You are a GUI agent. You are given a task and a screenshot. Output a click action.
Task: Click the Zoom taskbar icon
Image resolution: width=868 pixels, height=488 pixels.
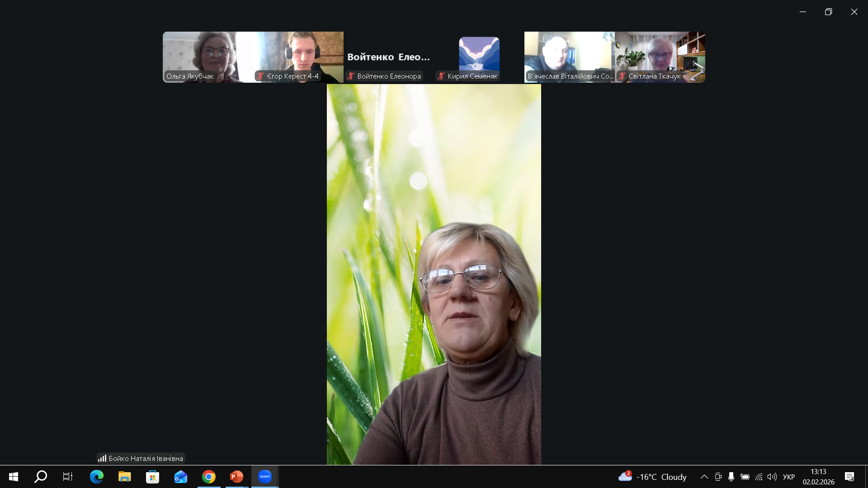(x=264, y=477)
